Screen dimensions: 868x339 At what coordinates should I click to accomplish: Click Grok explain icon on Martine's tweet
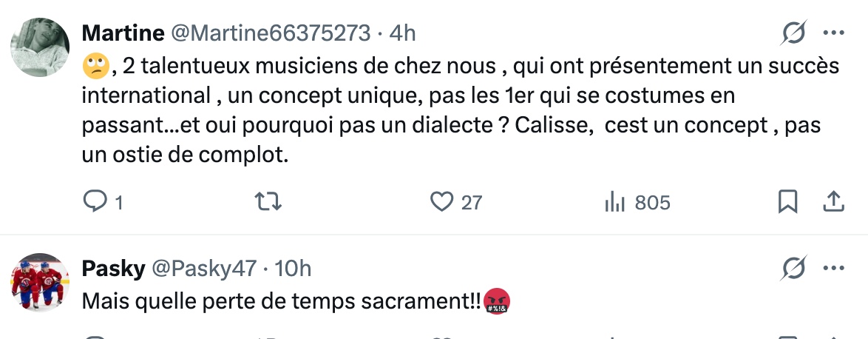tap(794, 33)
